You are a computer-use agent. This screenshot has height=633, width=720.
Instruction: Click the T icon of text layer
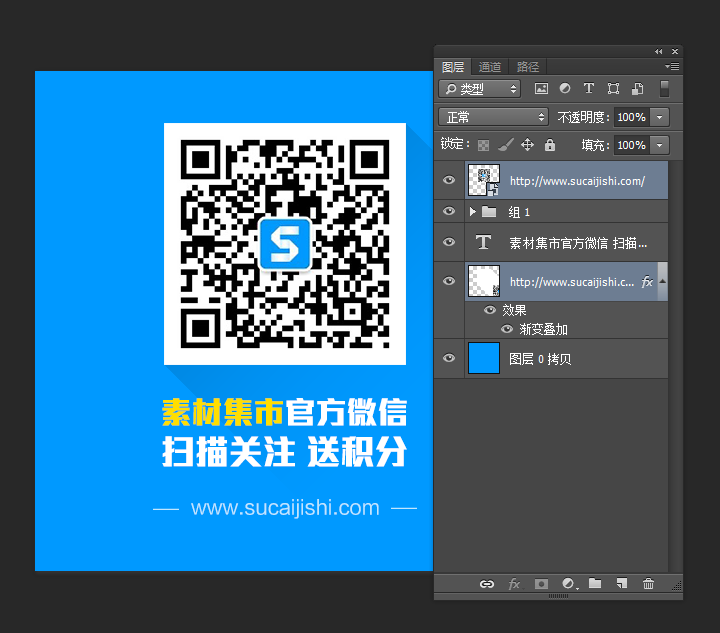[x=483, y=242]
